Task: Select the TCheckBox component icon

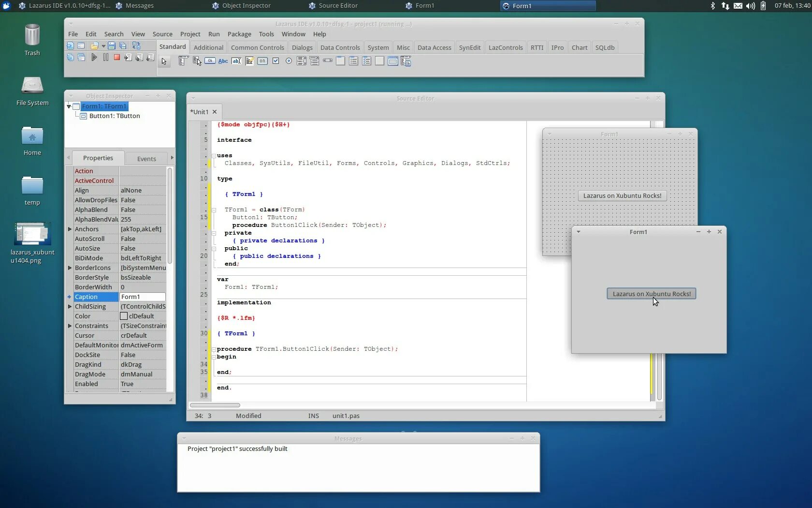Action: point(275,61)
